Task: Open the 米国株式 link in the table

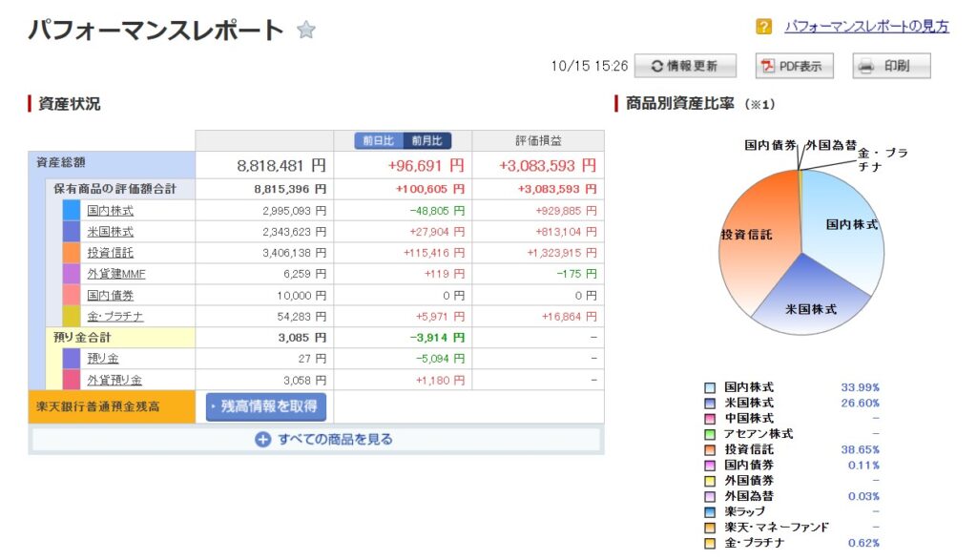Action: 110,231
